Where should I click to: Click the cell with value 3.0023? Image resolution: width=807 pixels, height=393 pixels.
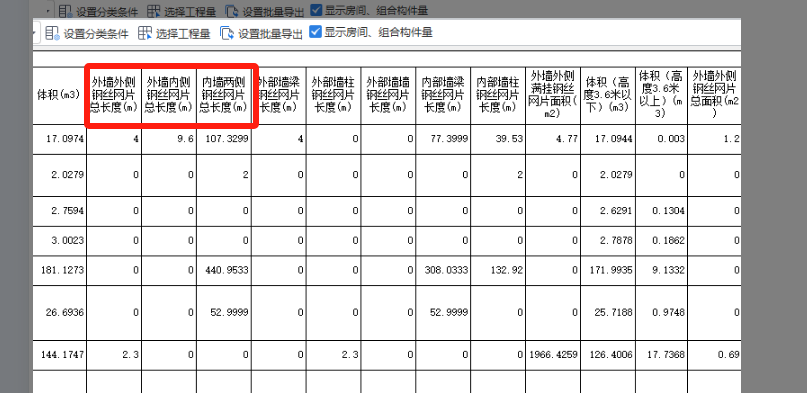59,240
